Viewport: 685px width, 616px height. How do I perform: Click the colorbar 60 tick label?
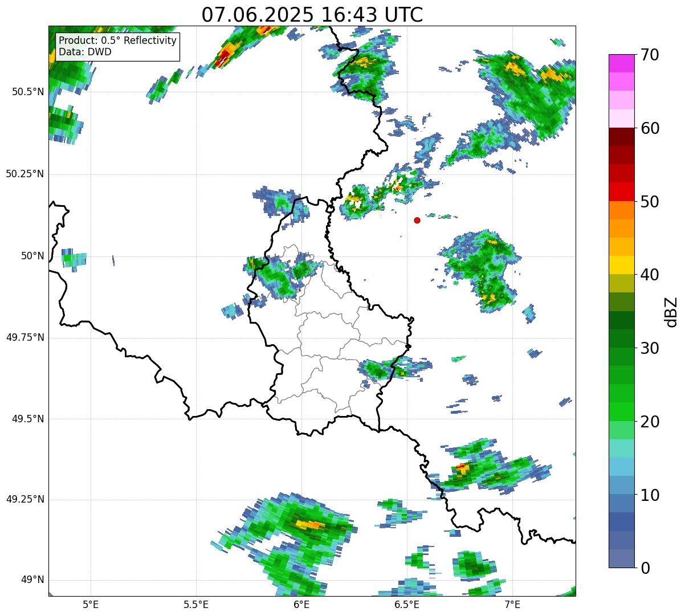coord(649,128)
